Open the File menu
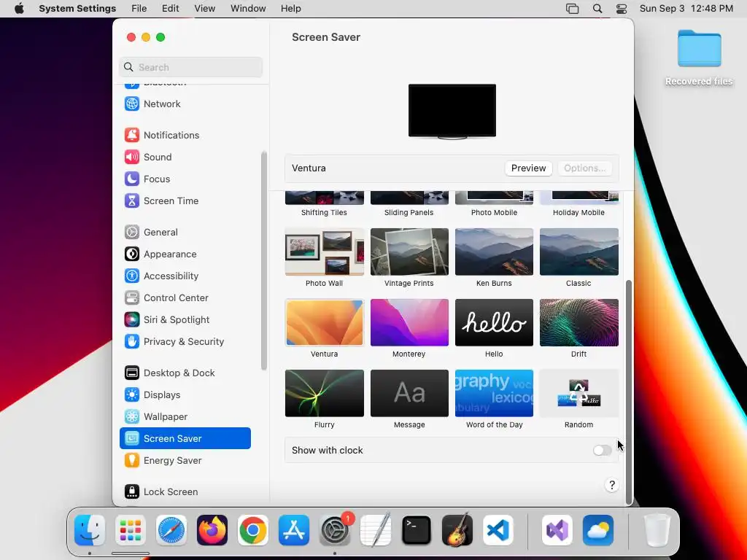 tap(139, 9)
